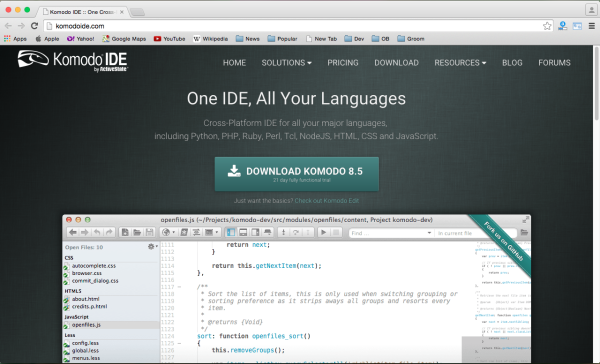Open the DOWNLOAD navigation item
This screenshot has width=600, height=364.
[x=396, y=63]
